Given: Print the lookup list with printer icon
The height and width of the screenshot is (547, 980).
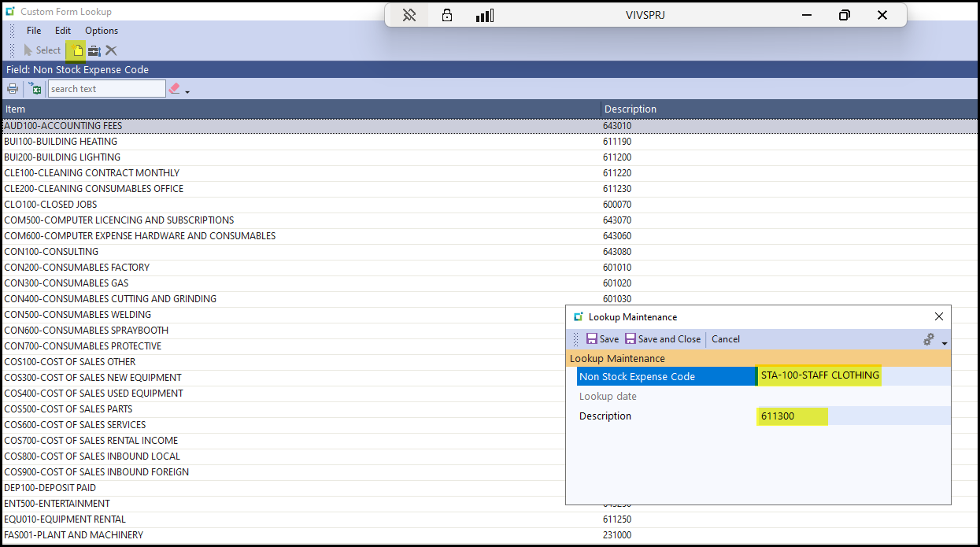Looking at the screenshot, I should pyautogui.click(x=13, y=89).
